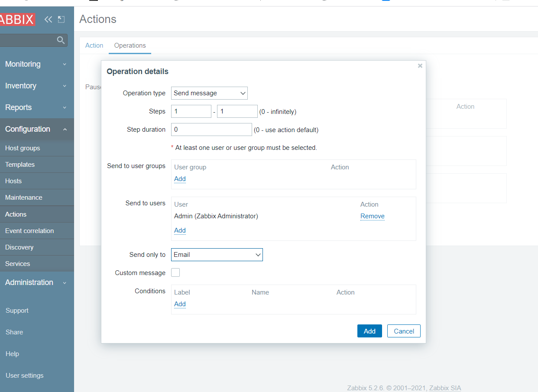Screen dimensions: 538x392
Task: Click the sidebar search magnifier icon
Action: (x=61, y=40)
